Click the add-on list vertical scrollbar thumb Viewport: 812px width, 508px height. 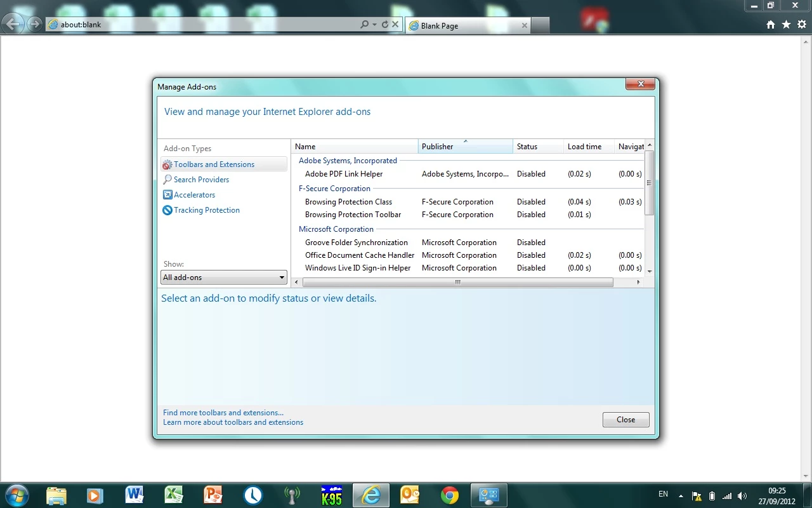[649, 183]
